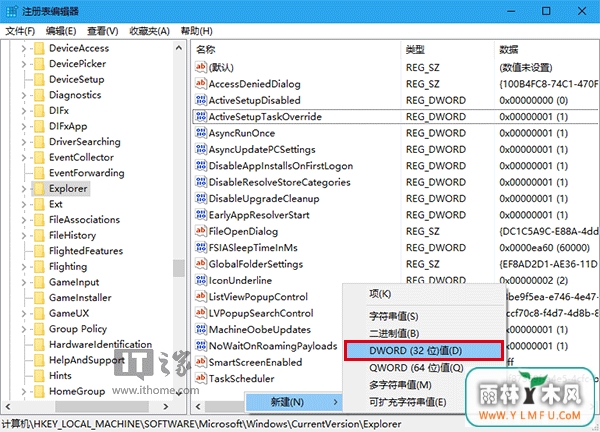The height and width of the screenshot is (432, 600).
Task: Expand the DevicePicker tree node
Action: coord(24,64)
